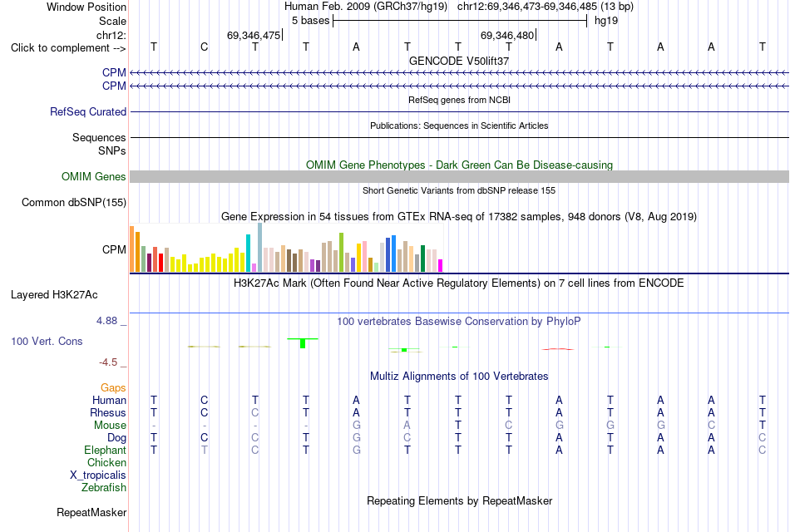Viewport: 790px width, 532px height.
Task: Open the 'OMIM Gene Phenotypes' green track title
Action: coord(459,165)
